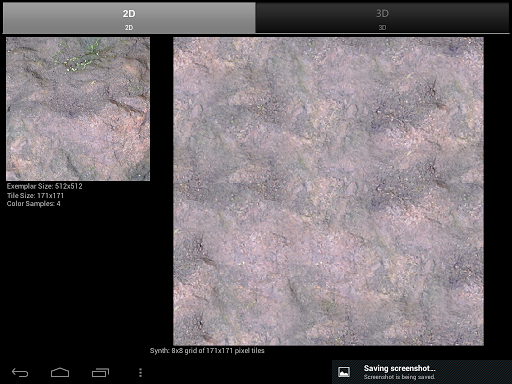
Task: Click the Exemplar Size 512x512 label
Action: (44, 186)
